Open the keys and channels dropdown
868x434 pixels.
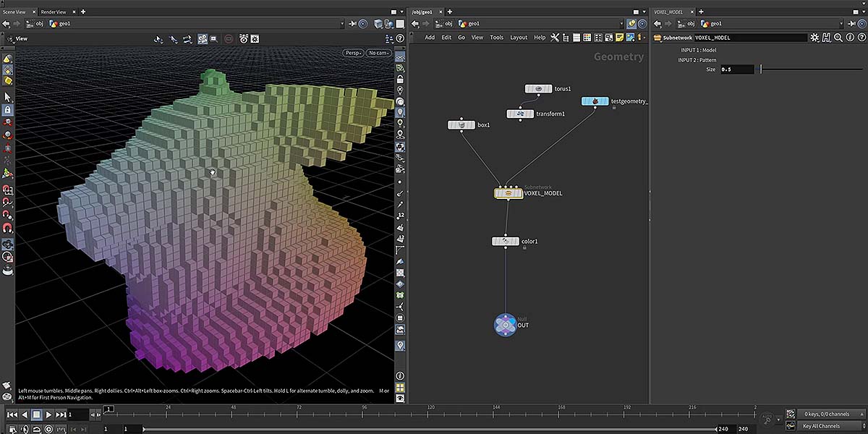click(x=832, y=414)
